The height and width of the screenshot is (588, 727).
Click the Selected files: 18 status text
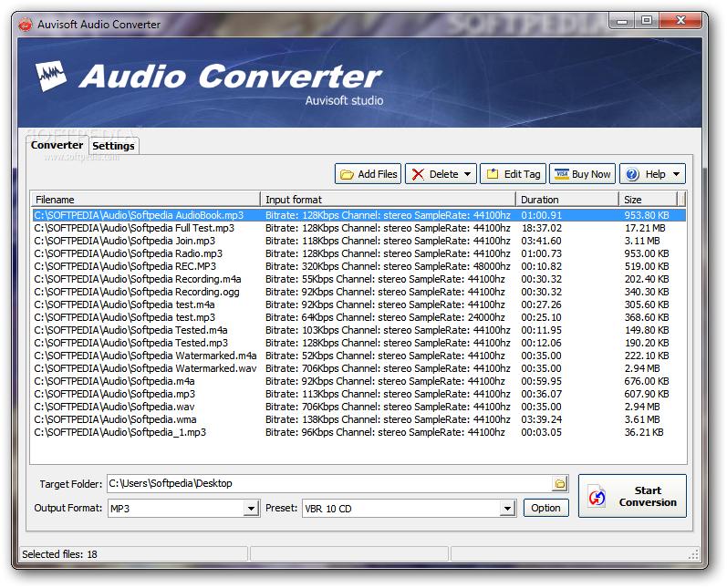pos(59,554)
